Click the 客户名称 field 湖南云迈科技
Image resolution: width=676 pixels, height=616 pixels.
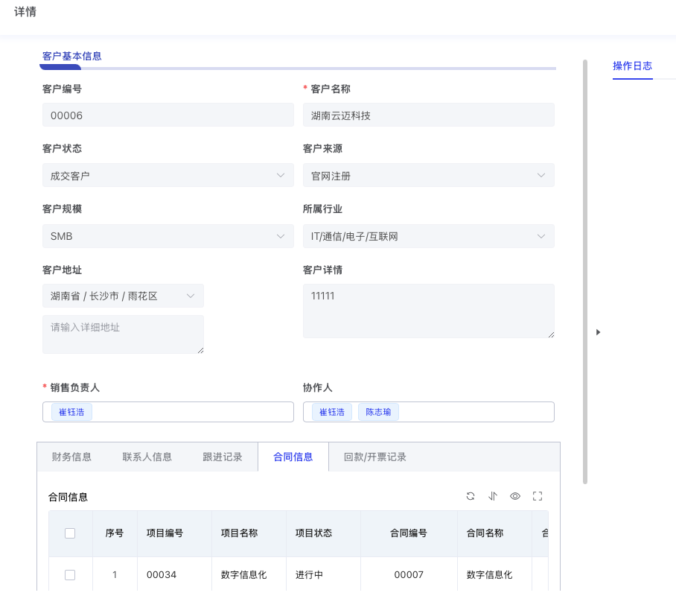click(x=429, y=115)
